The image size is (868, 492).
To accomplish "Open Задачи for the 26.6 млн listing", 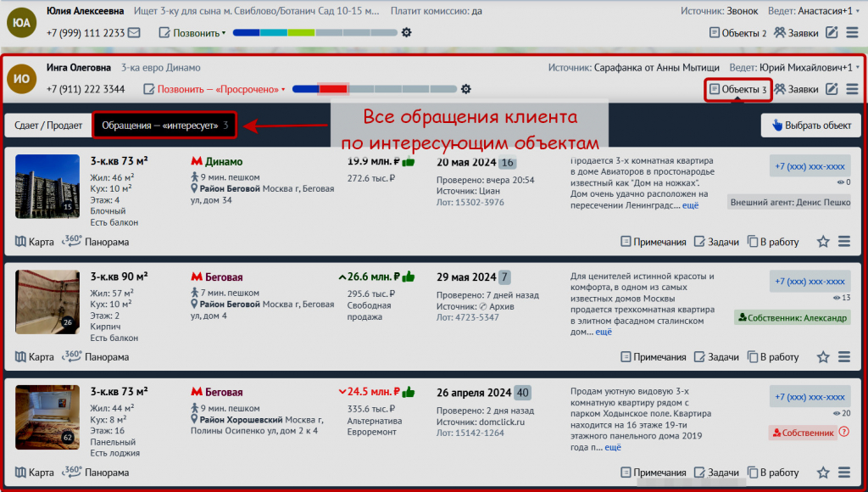I will pos(716,357).
